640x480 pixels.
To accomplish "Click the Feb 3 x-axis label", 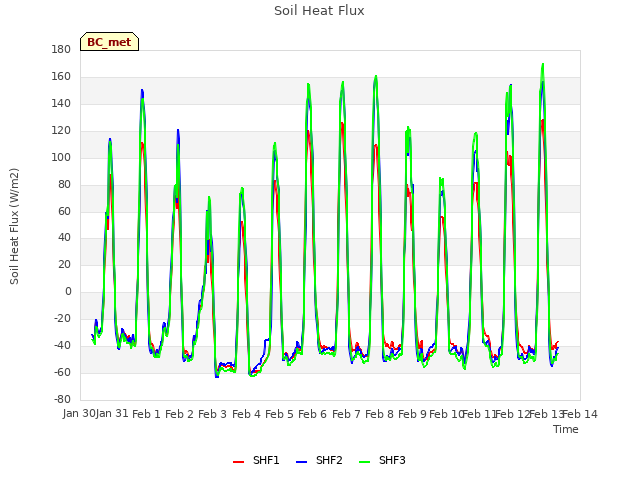I will tap(212, 414).
